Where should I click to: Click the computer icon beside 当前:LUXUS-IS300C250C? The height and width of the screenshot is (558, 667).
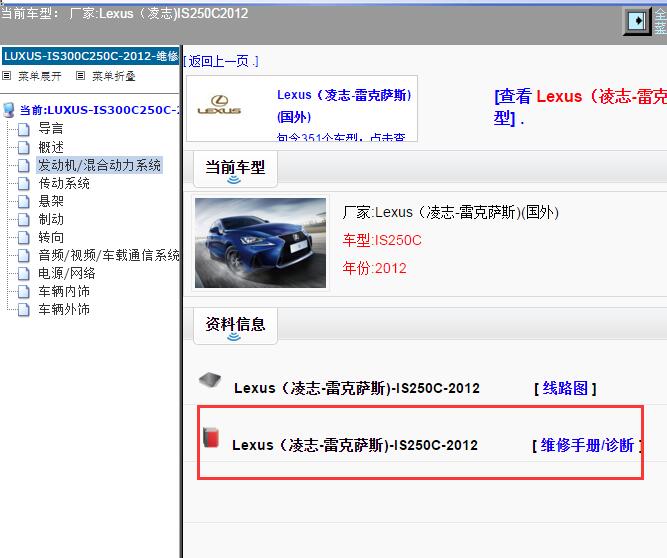point(9,110)
